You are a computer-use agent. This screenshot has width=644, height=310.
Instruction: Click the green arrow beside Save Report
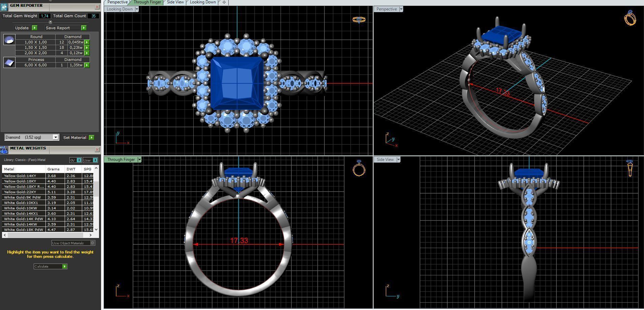[x=84, y=28]
